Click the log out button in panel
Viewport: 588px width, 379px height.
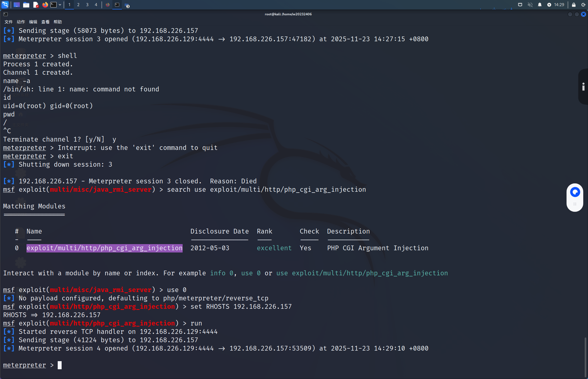[x=583, y=5]
